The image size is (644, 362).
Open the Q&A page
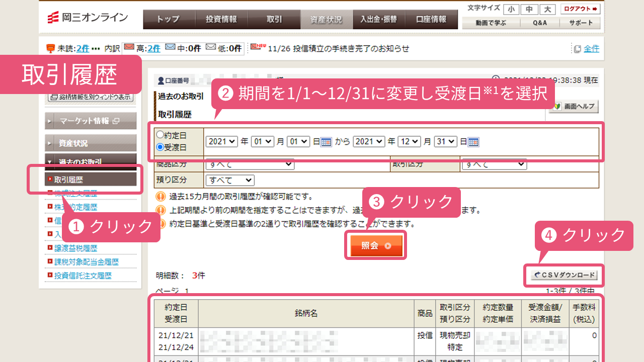pyautogui.click(x=540, y=23)
